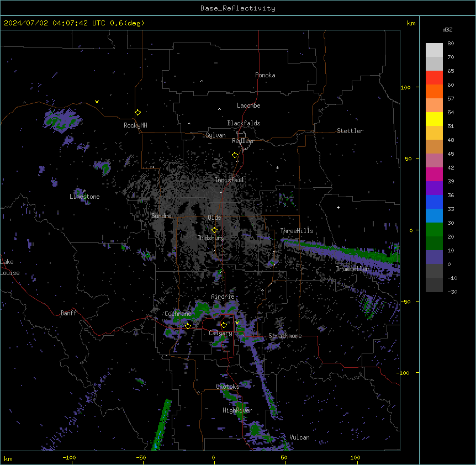Click the yellow V marker northwest of RockyMH
476x465 pixels.
click(x=97, y=102)
